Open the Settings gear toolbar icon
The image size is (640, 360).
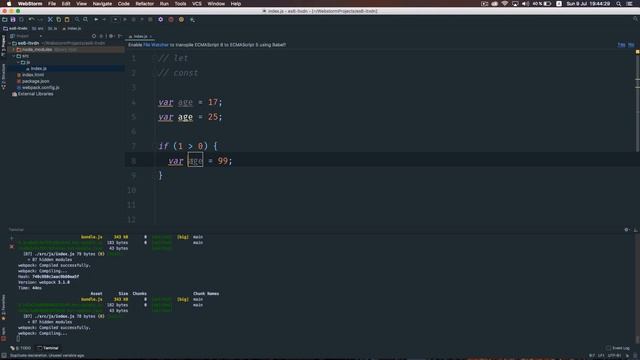pyautogui.click(x=160, y=19)
